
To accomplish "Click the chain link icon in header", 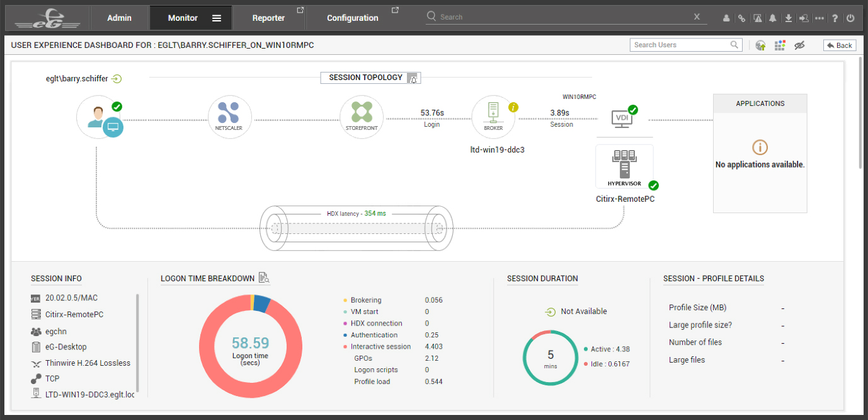I will click(742, 18).
